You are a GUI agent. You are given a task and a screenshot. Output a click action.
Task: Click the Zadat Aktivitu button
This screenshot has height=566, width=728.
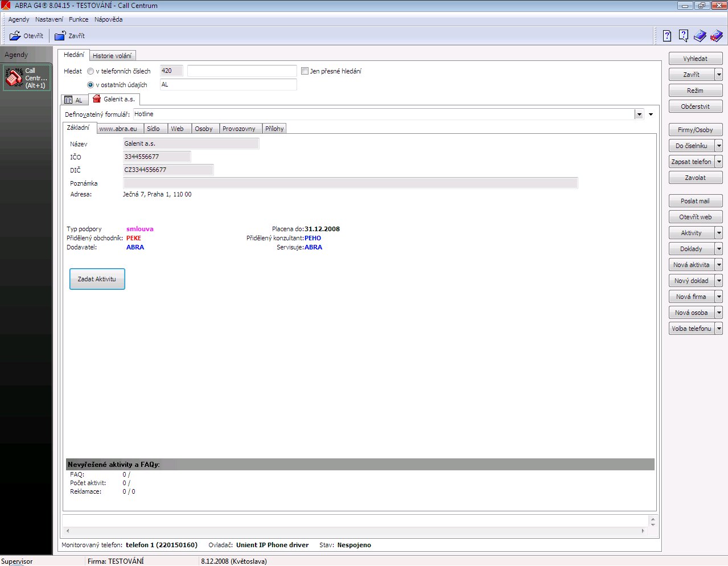[97, 279]
